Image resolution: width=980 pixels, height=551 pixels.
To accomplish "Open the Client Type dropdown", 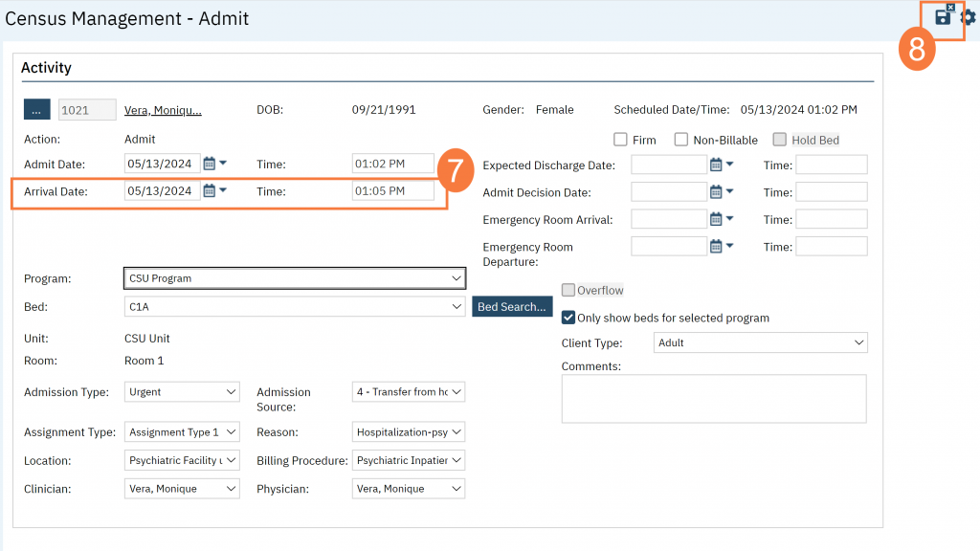I will pyautogui.click(x=759, y=342).
